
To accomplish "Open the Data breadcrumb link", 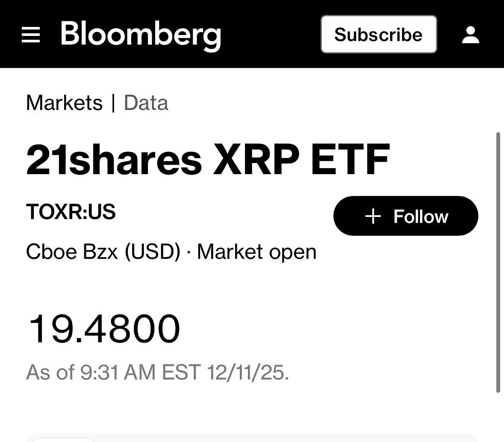I will tap(146, 103).
